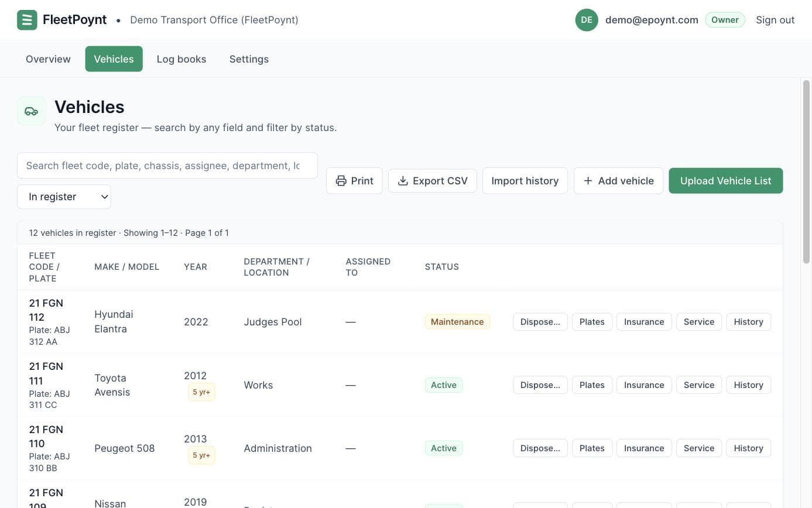Dispose the Peugeot 508 vehicle
812x508 pixels.
point(540,448)
